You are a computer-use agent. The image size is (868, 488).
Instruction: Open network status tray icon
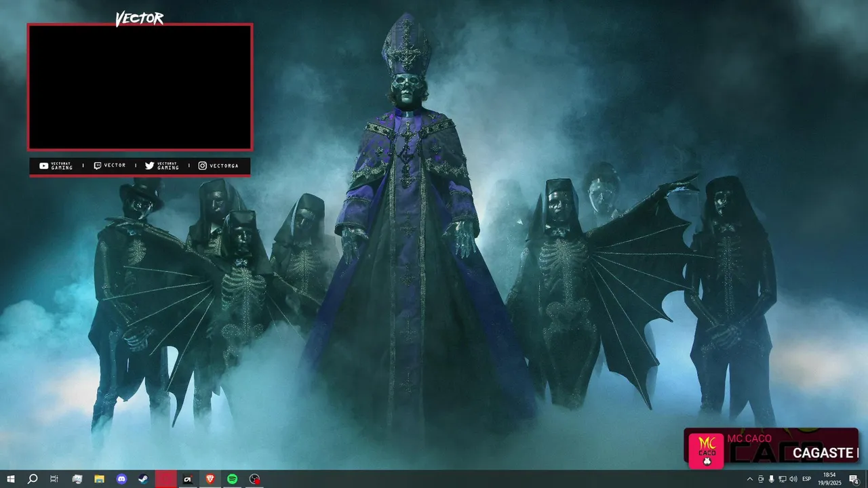tap(782, 479)
